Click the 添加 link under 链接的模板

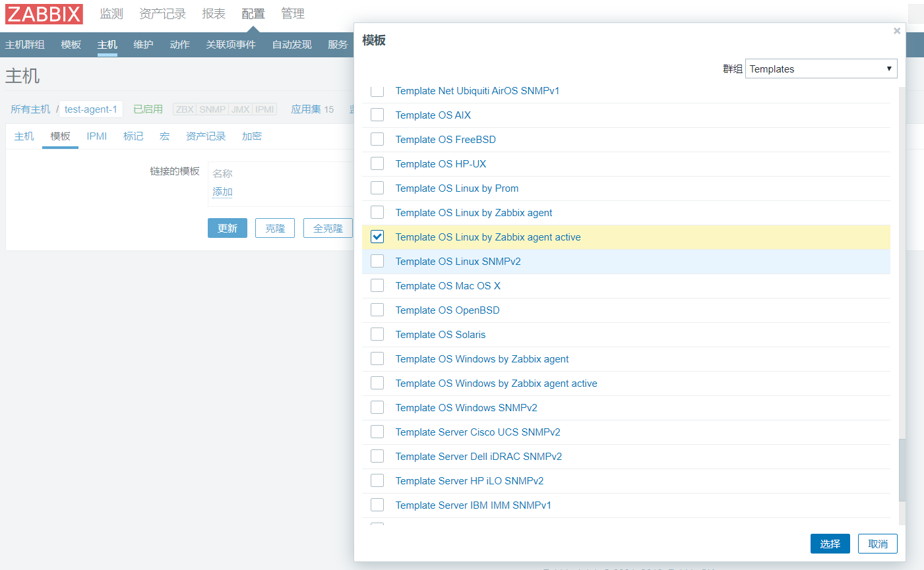pos(222,192)
